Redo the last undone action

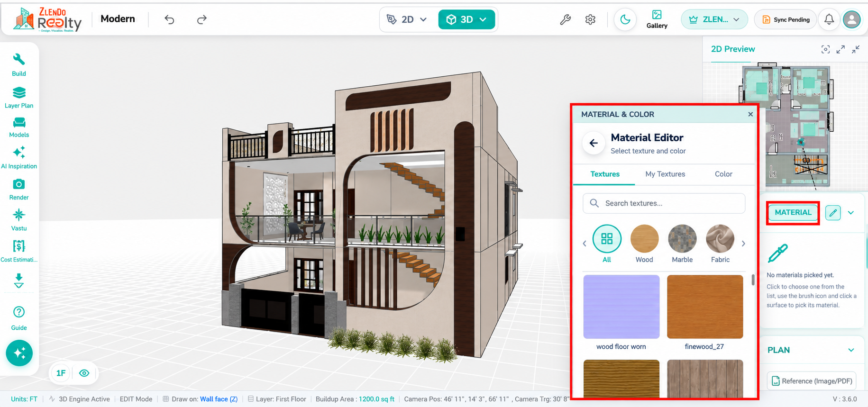point(202,19)
